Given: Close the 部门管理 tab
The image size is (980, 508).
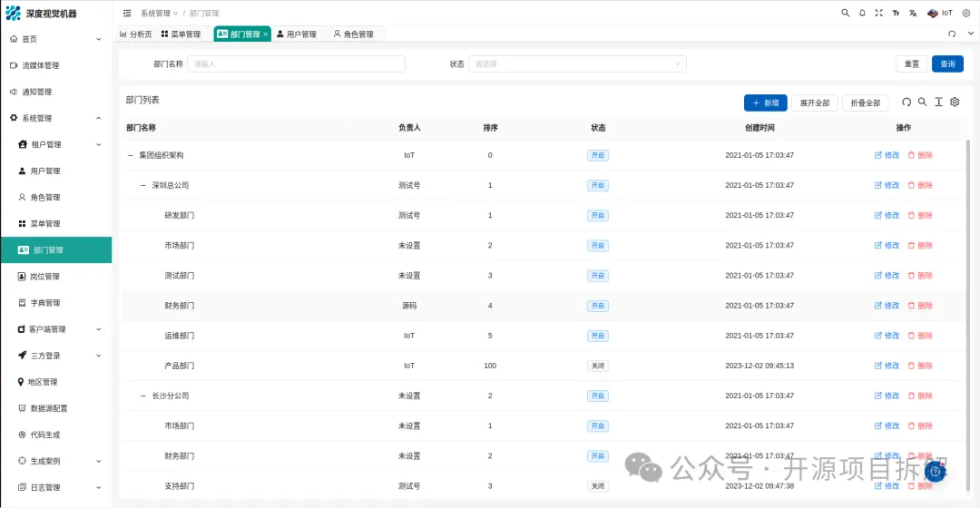Looking at the screenshot, I should point(266,34).
